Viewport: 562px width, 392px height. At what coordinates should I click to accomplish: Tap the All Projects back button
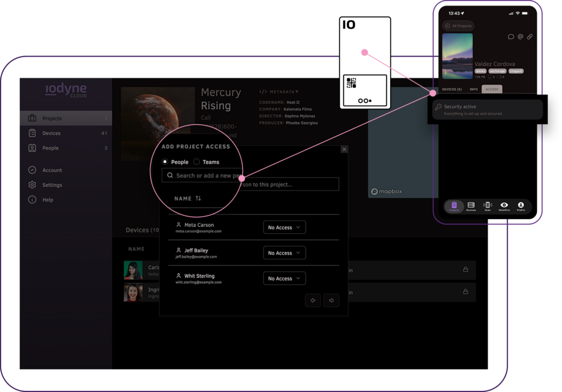point(458,26)
